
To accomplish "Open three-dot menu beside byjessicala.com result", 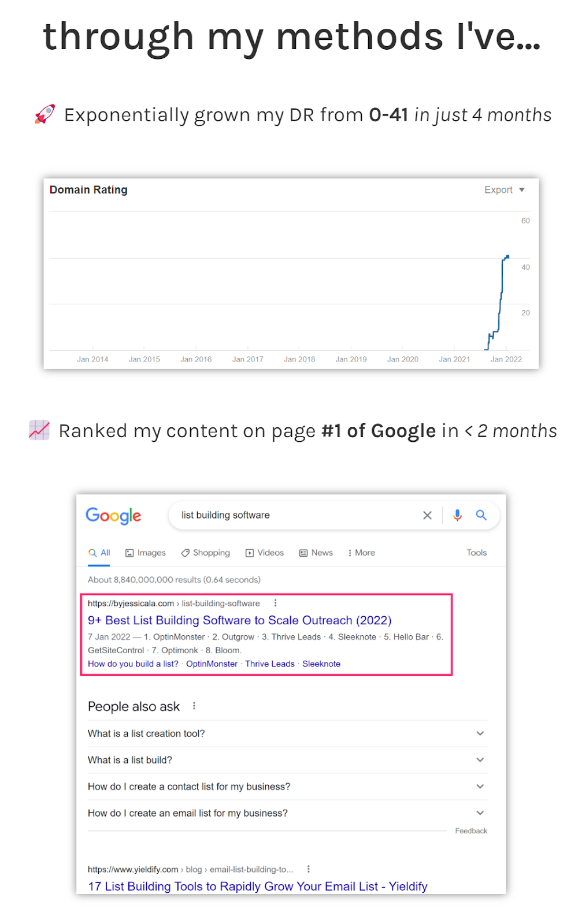I will point(275,603).
